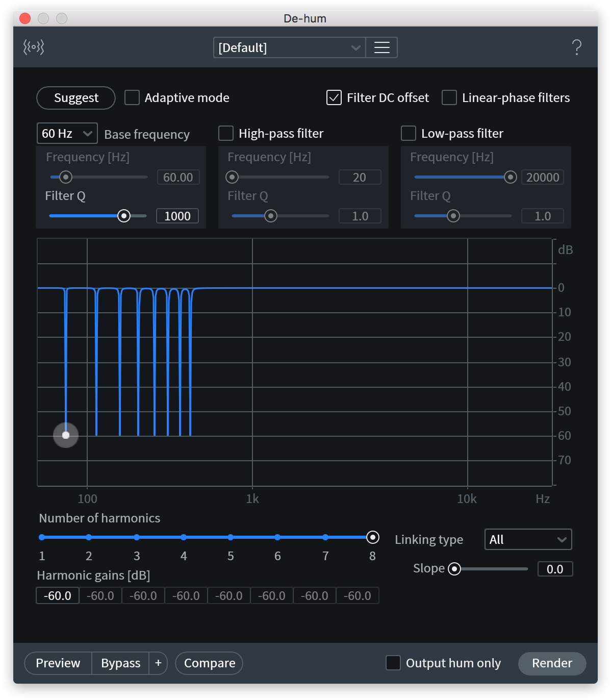Open the preset hamburger menu
This screenshot has width=611, height=700.
click(381, 47)
